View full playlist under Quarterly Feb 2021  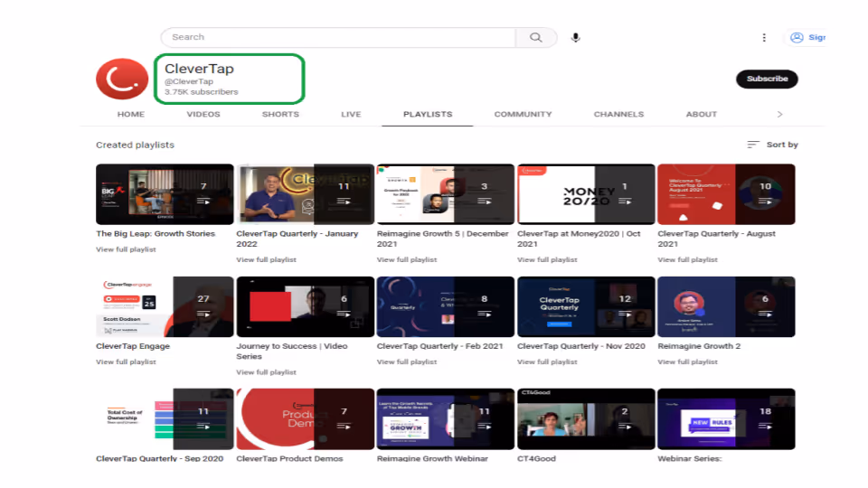[407, 361]
